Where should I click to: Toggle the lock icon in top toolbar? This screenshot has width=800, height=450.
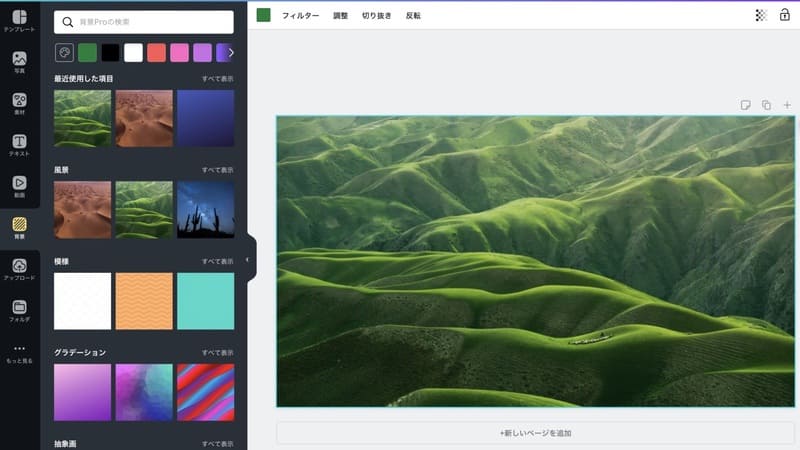[x=784, y=15]
